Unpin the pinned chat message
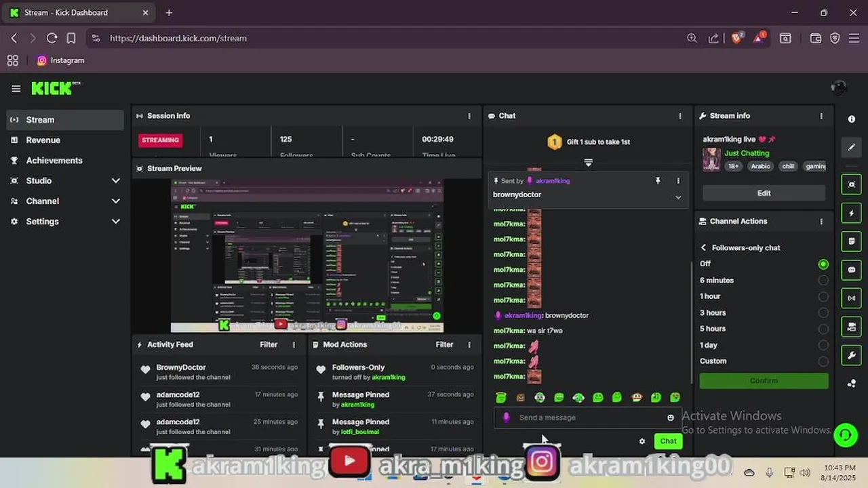This screenshot has width=868, height=488. [x=657, y=181]
